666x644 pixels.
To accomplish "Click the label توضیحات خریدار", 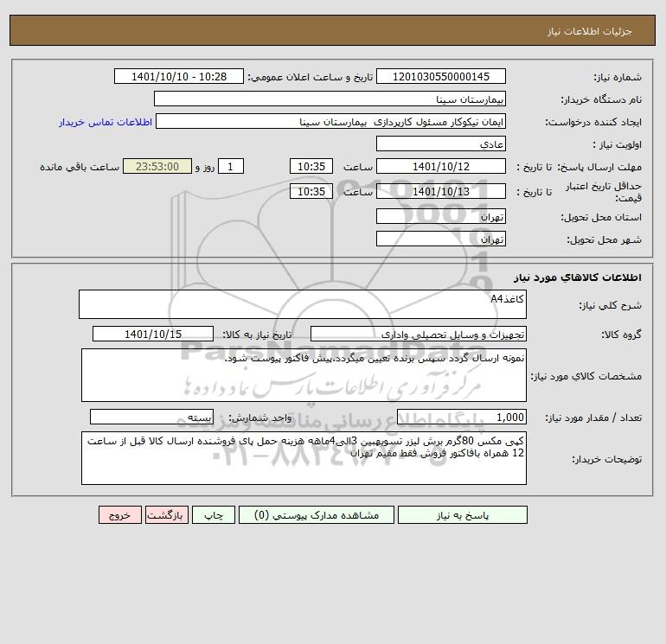I will tap(607, 459).
